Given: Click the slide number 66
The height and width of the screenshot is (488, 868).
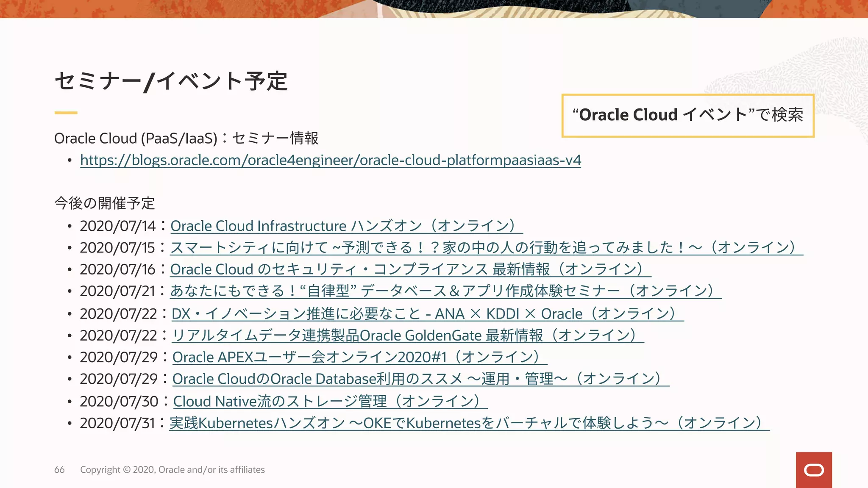Looking at the screenshot, I should point(59,470).
